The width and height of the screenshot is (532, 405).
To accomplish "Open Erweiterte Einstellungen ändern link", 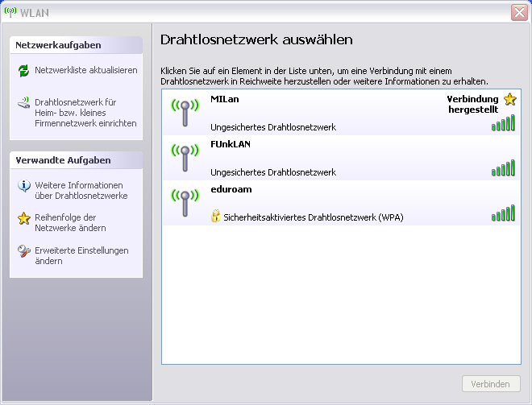I will pos(81,256).
